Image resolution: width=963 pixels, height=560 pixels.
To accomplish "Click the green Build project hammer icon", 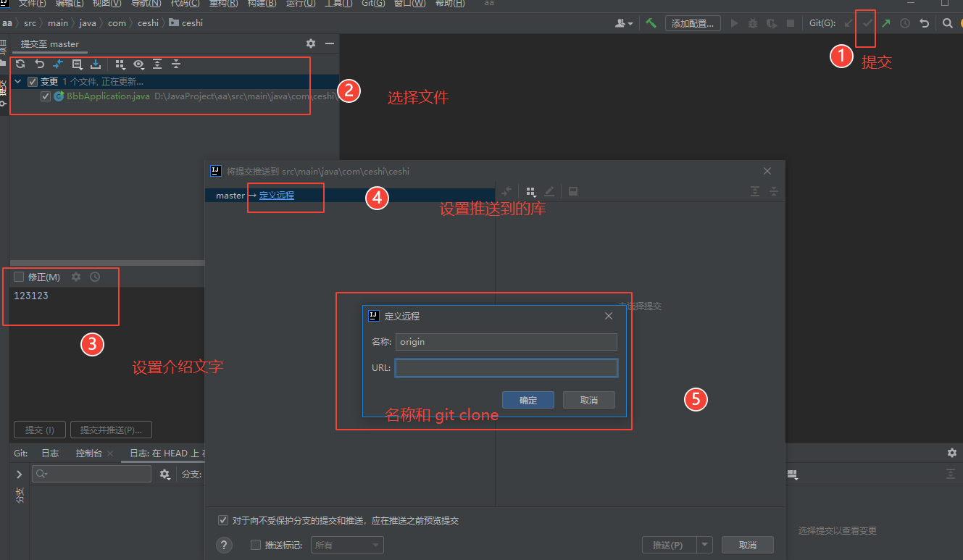I will tap(651, 23).
